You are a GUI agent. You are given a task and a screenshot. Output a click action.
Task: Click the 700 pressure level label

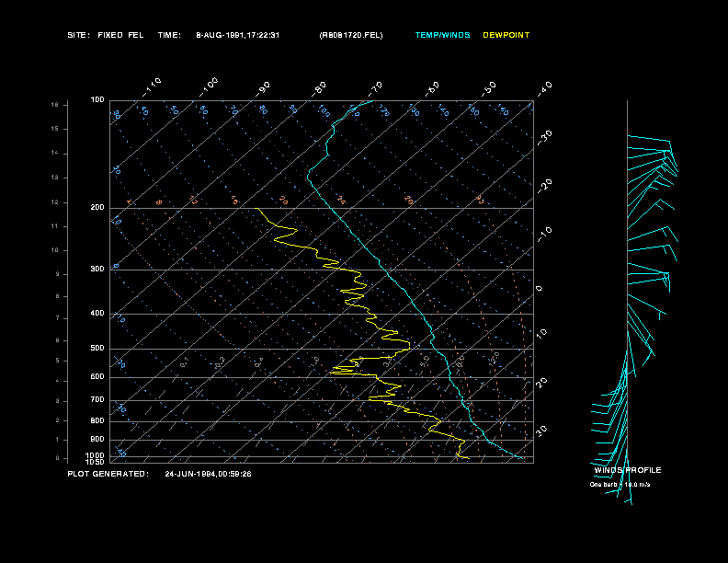[x=97, y=400]
